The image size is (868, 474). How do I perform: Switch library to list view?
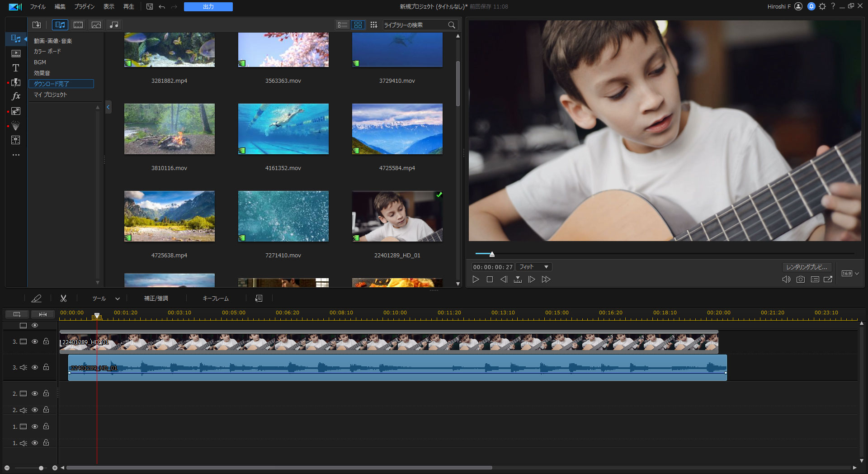point(342,25)
